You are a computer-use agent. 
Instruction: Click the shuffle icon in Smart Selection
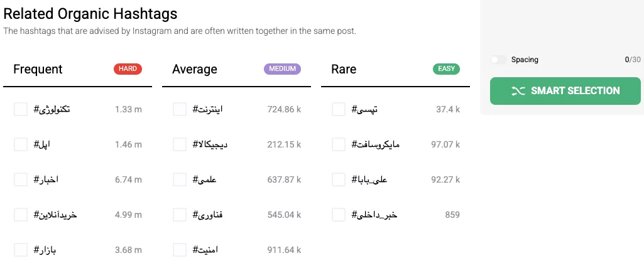(518, 91)
